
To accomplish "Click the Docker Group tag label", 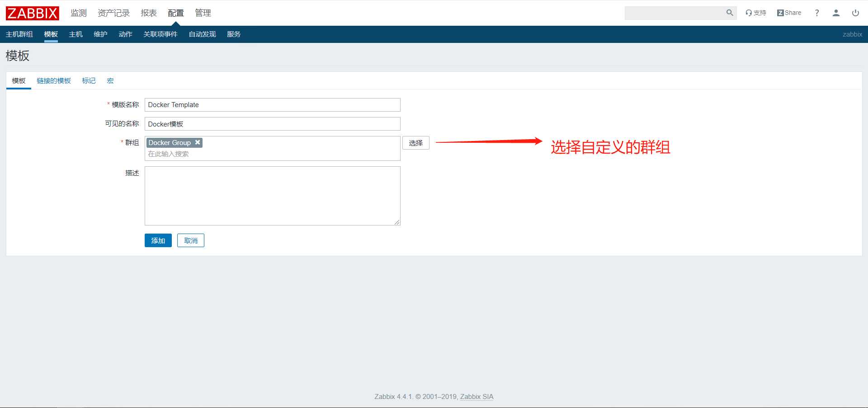I will pos(170,143).
